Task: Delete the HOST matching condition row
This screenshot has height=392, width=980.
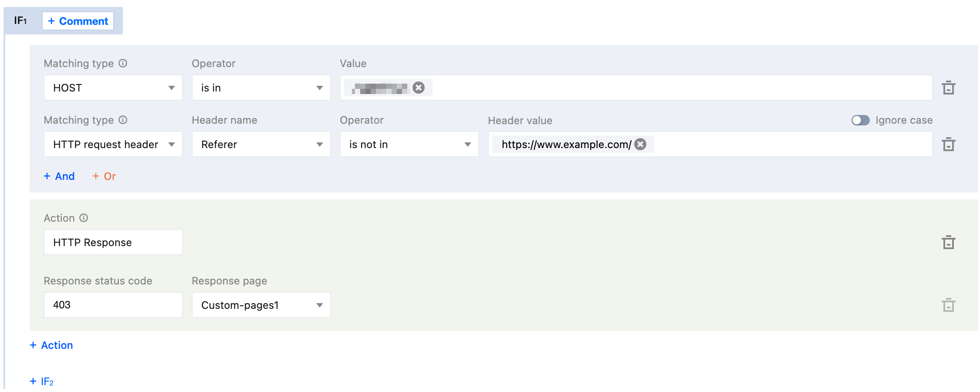Action: tap(948, 88)
